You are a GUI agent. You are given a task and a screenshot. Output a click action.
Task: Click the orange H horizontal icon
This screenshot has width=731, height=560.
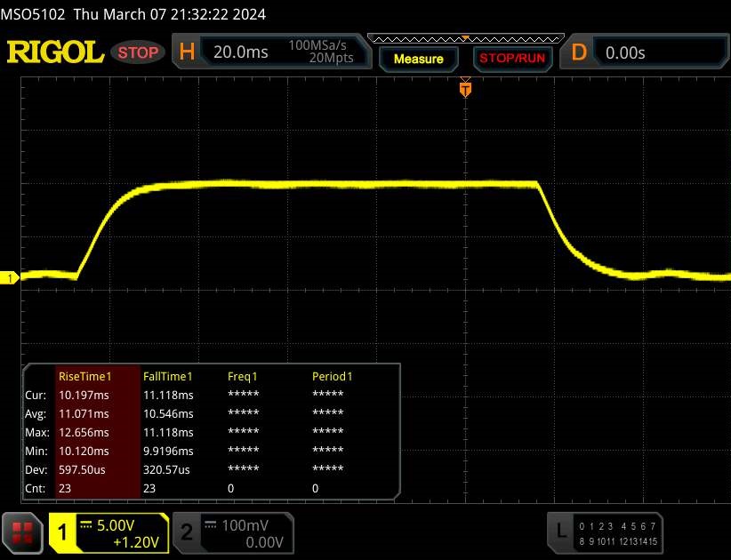[187, 52]
